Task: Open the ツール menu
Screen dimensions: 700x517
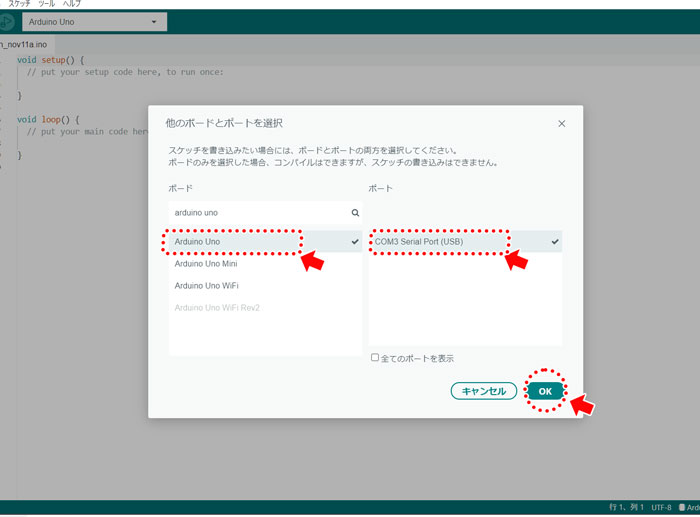Action: click(x=46, y=4)
